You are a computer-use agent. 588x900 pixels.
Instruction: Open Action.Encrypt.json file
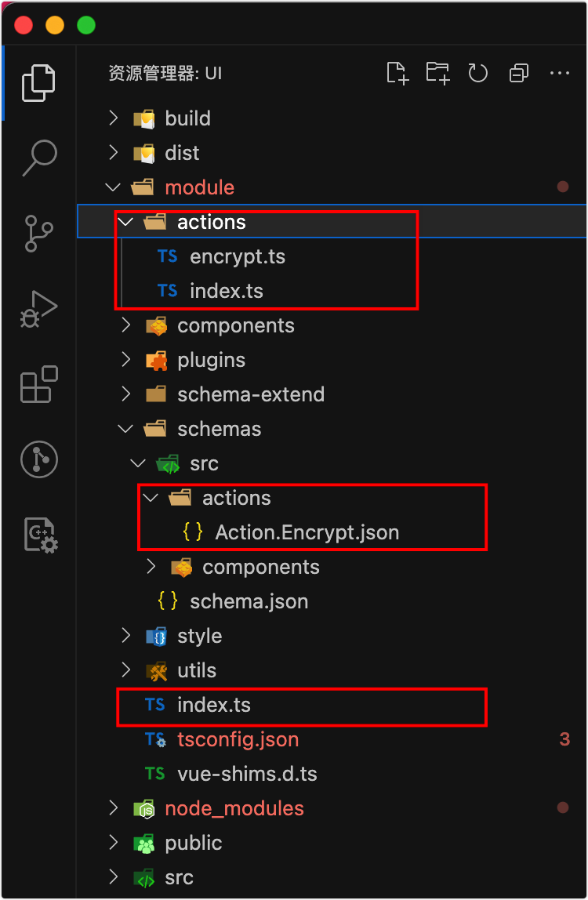[307, 532]
